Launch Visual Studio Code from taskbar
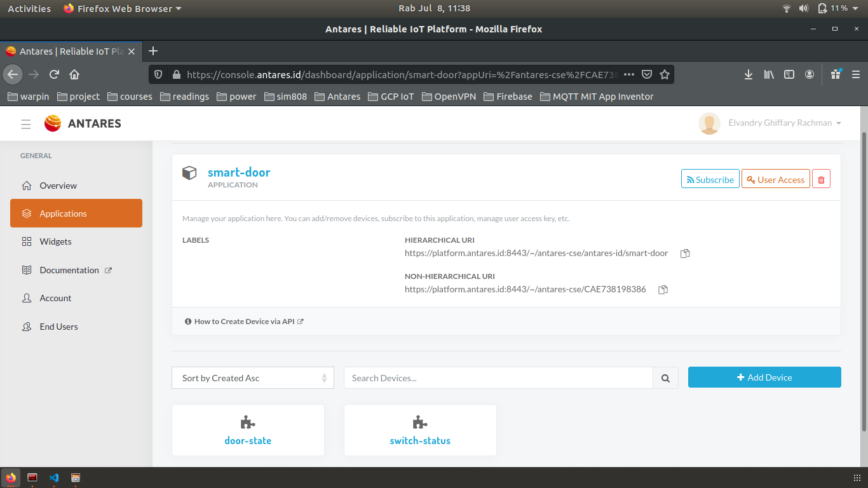 pos(54,478)
